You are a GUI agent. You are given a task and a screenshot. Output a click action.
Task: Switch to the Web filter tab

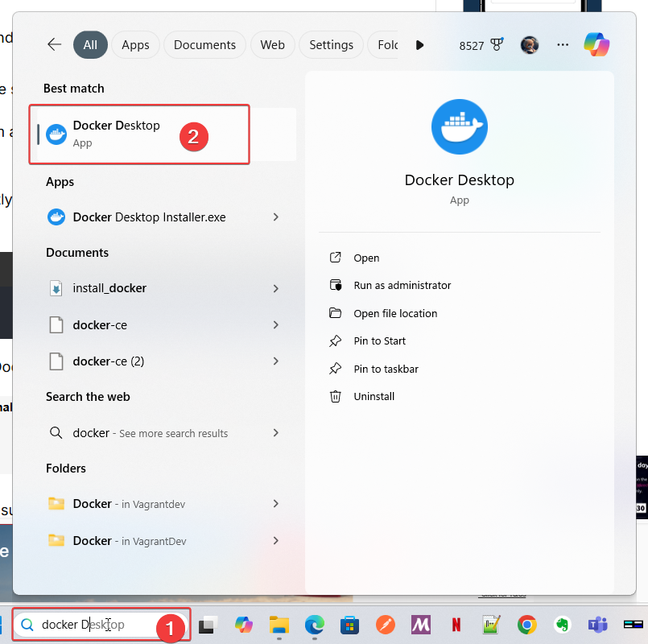point(272,44)
